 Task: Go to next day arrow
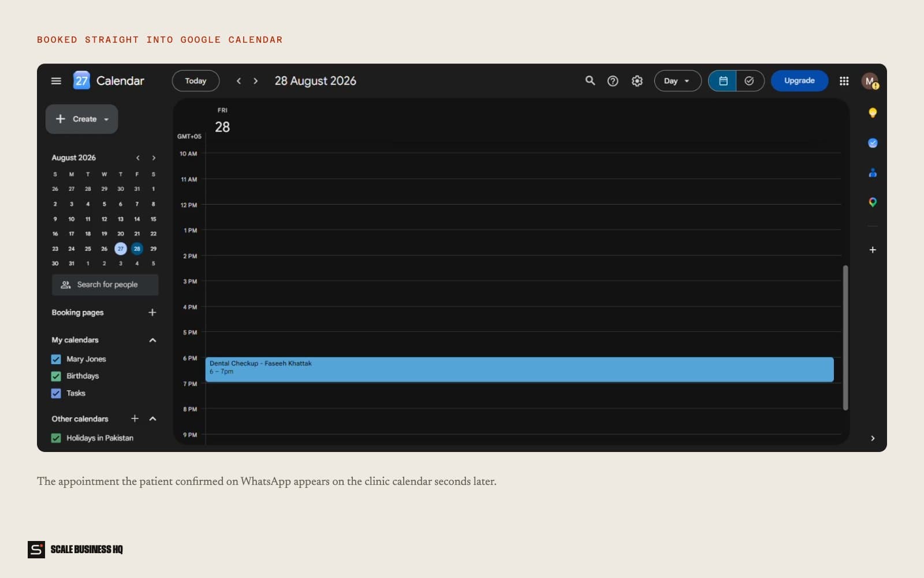[256, 81]
